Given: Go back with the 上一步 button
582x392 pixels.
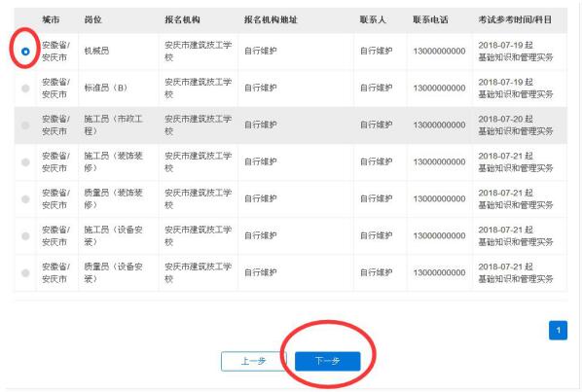Looking at the screenshot, I should [x=253, y=361].
